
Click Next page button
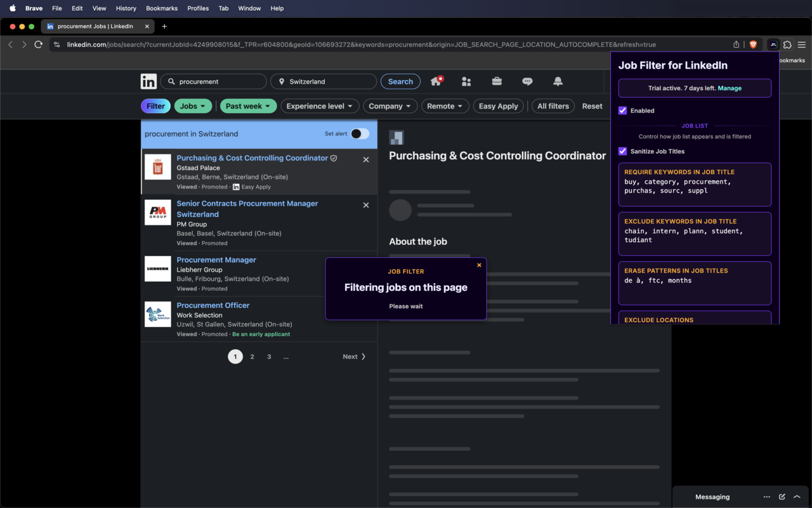pyautogui.click(x=354, y=357)
